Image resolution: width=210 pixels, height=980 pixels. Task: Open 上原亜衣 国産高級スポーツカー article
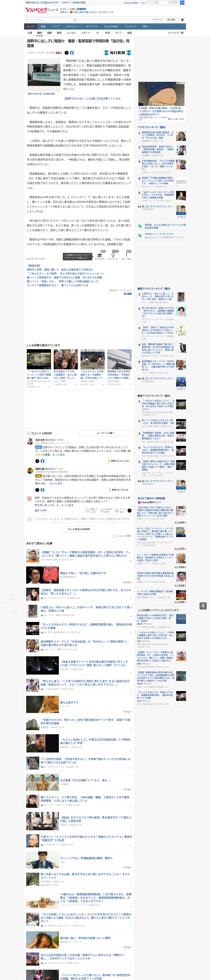85,592
